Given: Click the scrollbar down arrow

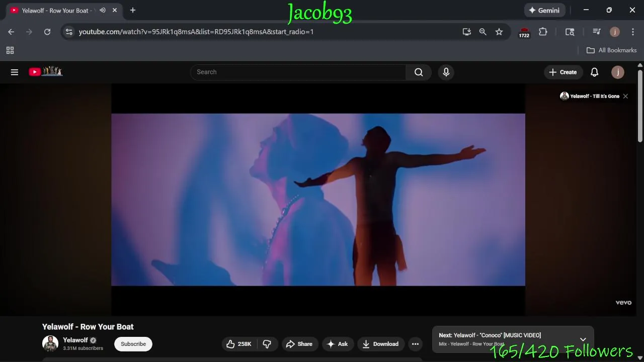Looking at the screenshot, I should coord(640,358).
